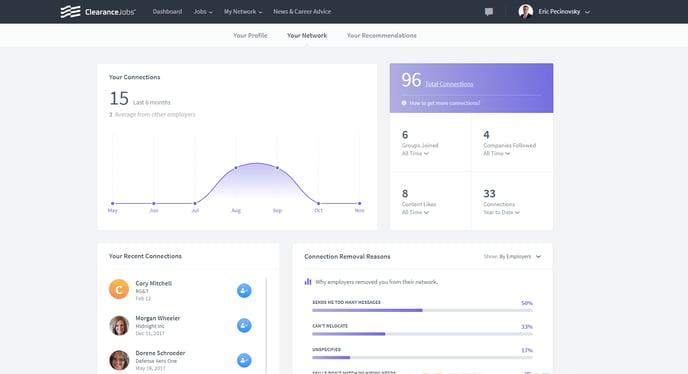688x374 pixels.
Task: Open News & Career Advice
Action: (302, 11)
